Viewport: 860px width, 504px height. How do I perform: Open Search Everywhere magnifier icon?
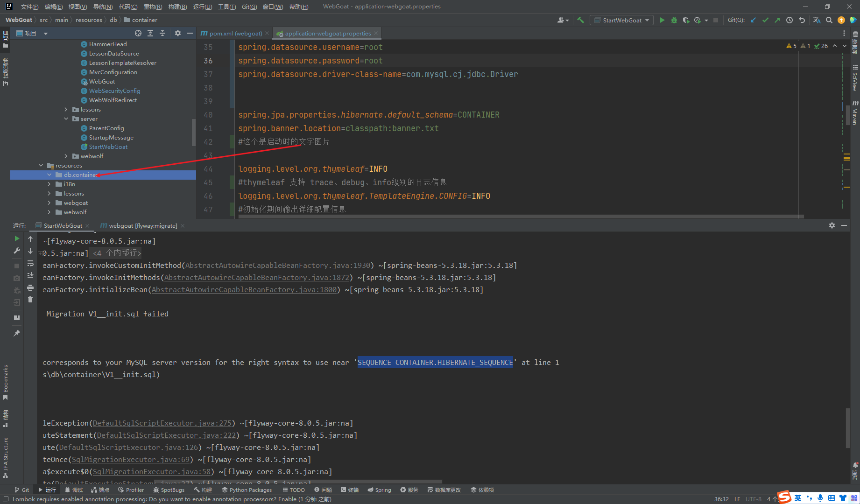[829, 20]
